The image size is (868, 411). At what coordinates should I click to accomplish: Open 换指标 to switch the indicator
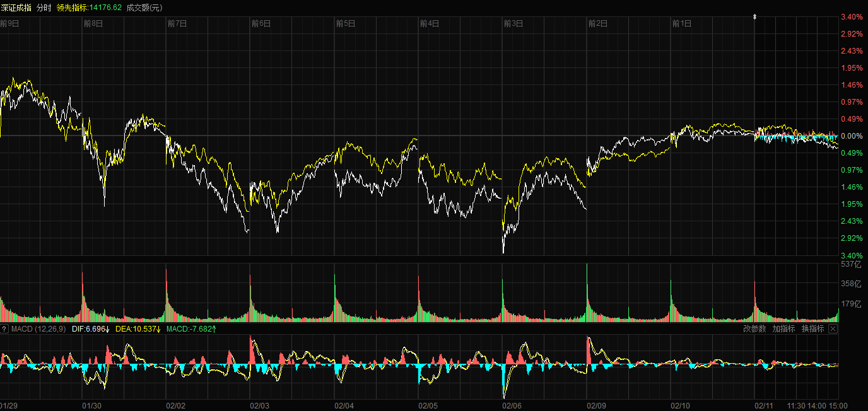(812, 328)
